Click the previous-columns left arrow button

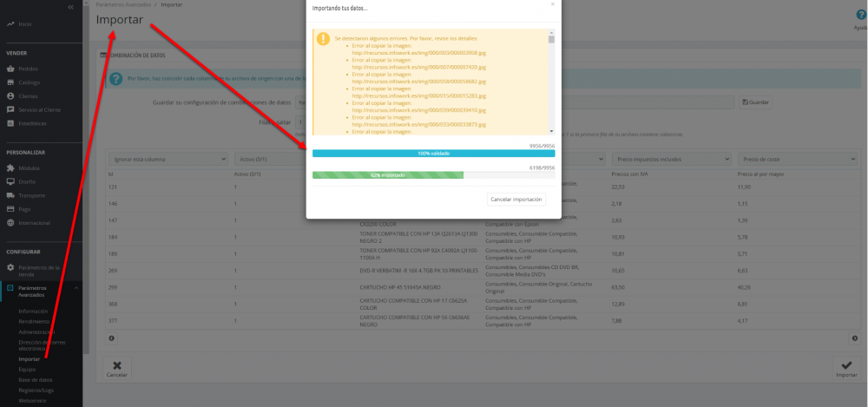click(x=112, y=338)
